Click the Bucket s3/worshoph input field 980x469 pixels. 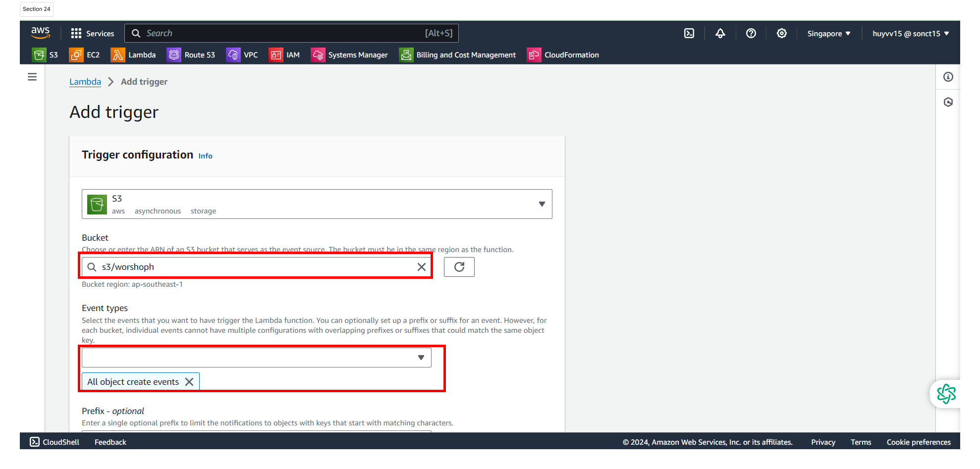[x=257, y=267]
